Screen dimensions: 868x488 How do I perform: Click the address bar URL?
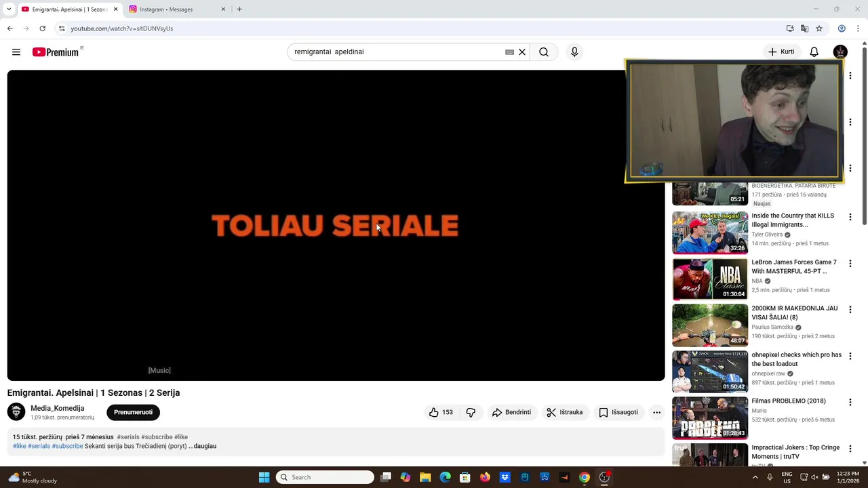tap(122, 28)
